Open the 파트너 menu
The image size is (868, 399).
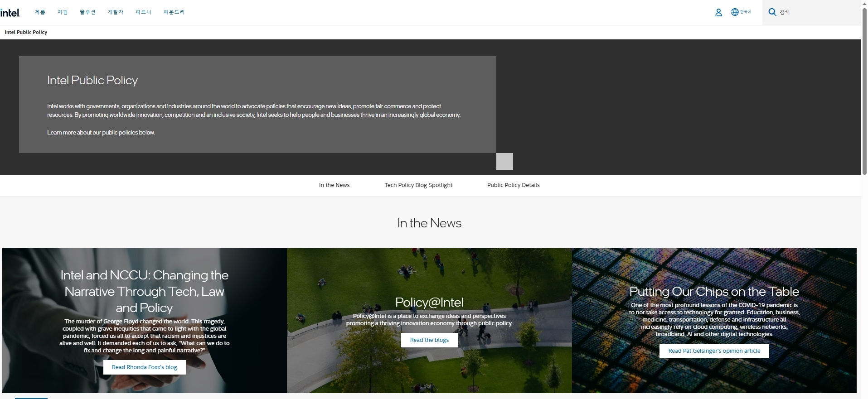[x=143, y=12]
